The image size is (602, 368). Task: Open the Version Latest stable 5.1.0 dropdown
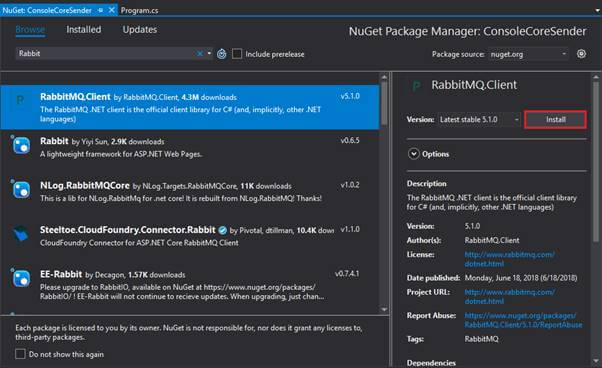480,120
